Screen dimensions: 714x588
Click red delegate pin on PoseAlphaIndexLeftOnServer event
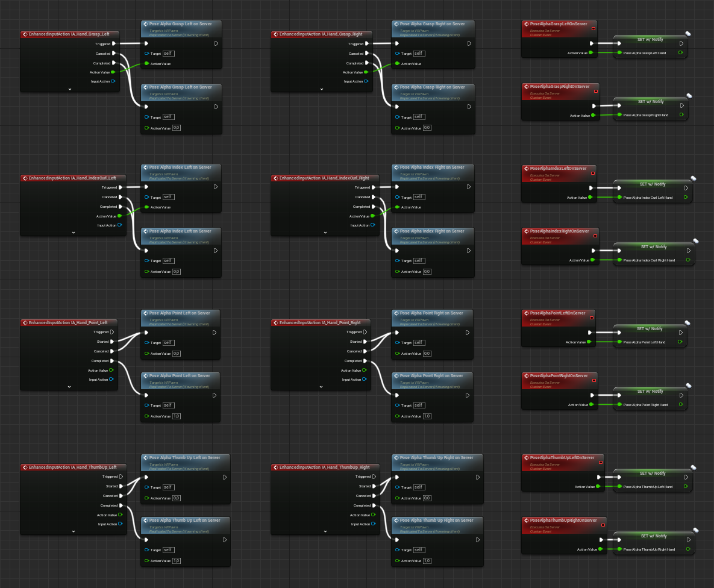click(x=593, y=173)
